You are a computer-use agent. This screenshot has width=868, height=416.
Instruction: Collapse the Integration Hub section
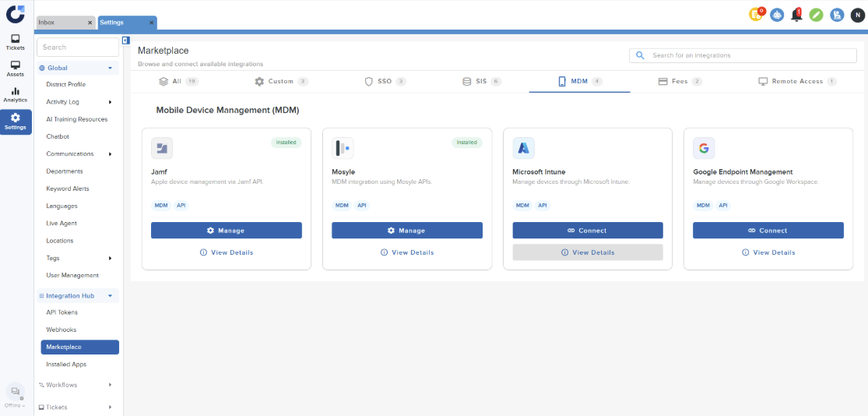110,296
